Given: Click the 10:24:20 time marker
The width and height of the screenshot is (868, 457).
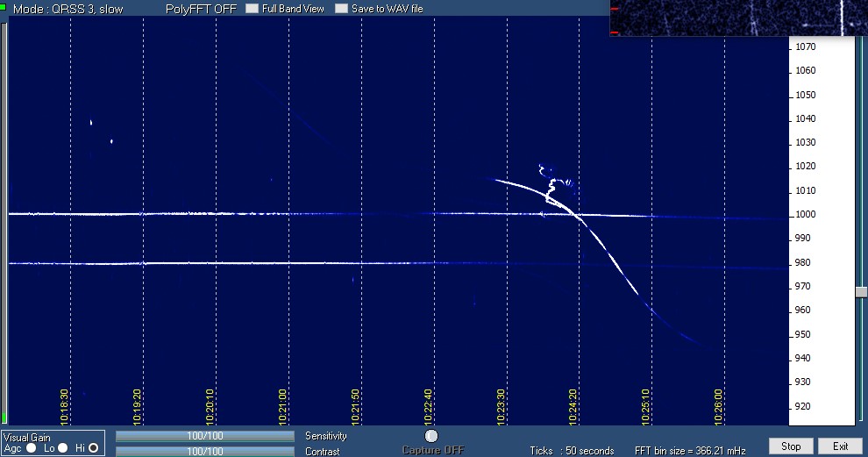Looking at the screenshot, I should [x=573, y=407].
